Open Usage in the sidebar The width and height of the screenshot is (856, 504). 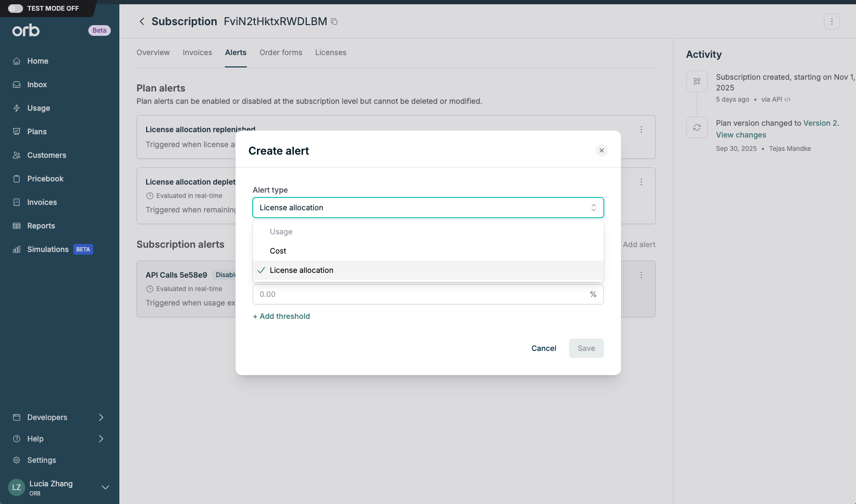(39, 108)
